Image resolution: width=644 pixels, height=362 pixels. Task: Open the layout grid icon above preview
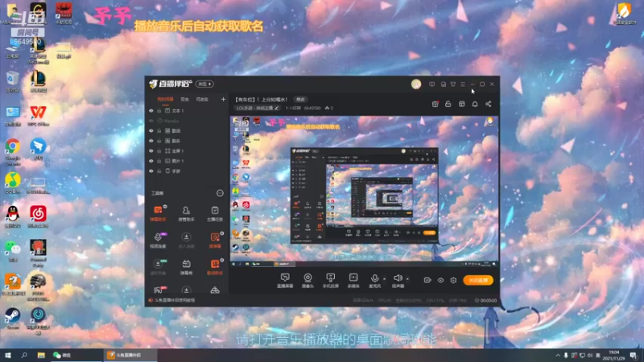pyautogui.click(x=461, y=105)
